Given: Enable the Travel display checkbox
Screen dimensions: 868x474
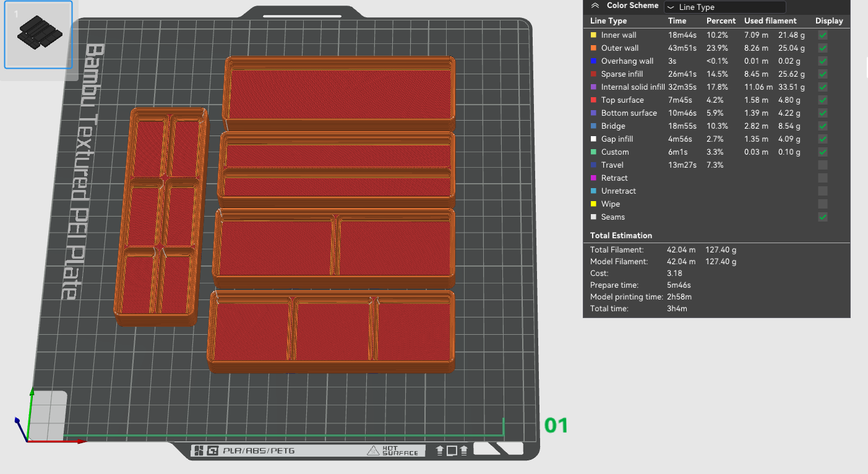Looking at the screenshot, I should (x=822, y=165).
